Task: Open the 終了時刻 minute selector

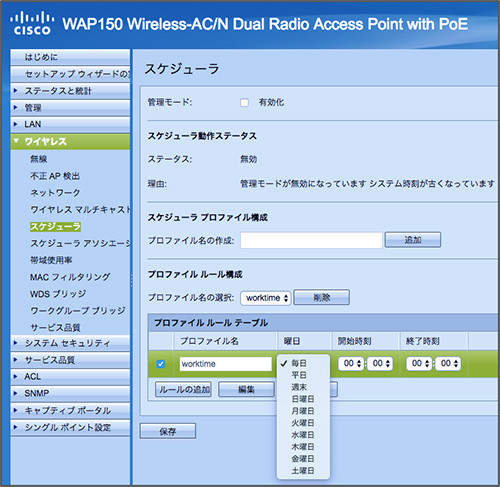Action: click(448, 363)
